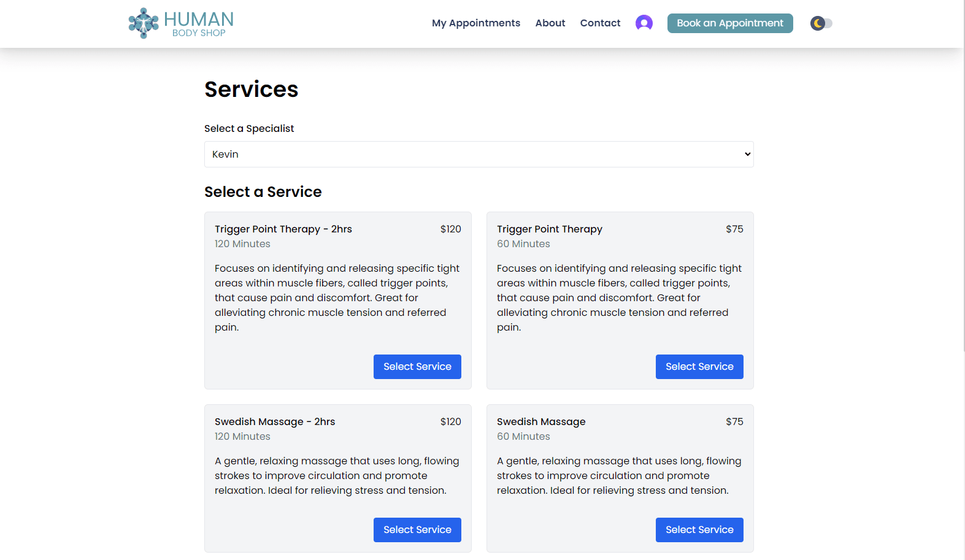The image size is (965, 560).
Task: Click the Human Body Shop logo icon
Action: tap(143, 23)
